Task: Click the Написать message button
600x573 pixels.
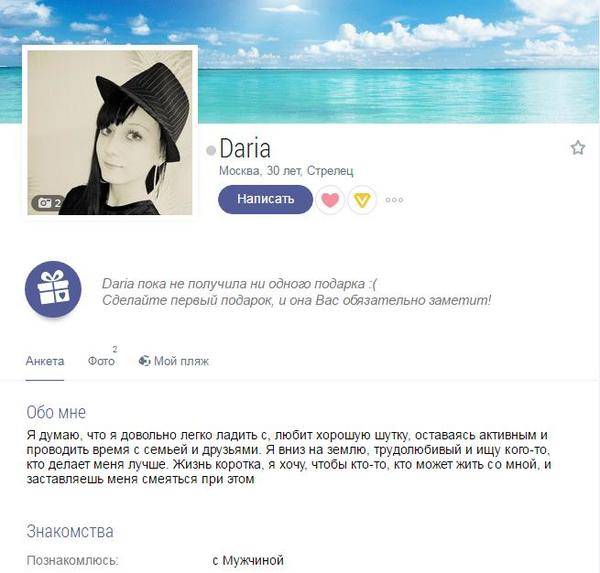Action: pyautogui.click(x=265, y=199)
